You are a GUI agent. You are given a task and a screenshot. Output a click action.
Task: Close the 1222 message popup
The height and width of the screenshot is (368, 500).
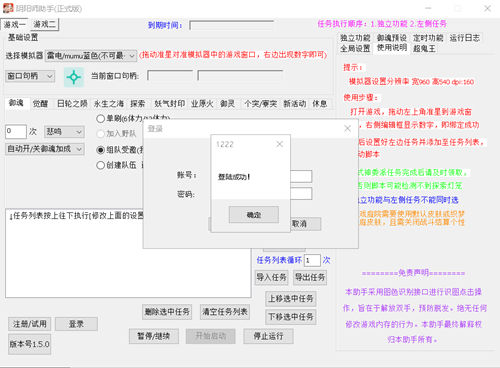pyautogui.click(x=280, y=144)
